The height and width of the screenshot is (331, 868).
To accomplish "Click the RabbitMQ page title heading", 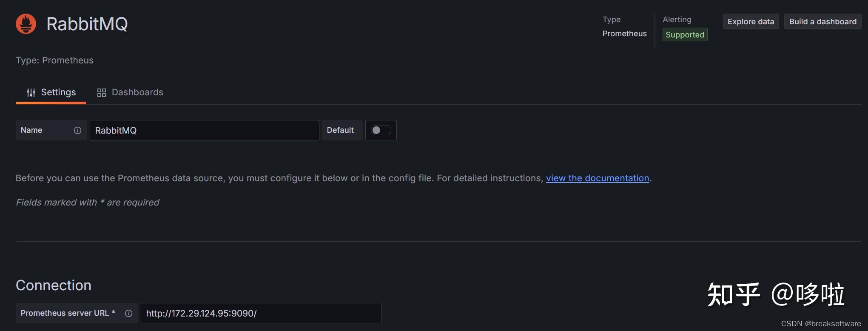I will (87, 24).
